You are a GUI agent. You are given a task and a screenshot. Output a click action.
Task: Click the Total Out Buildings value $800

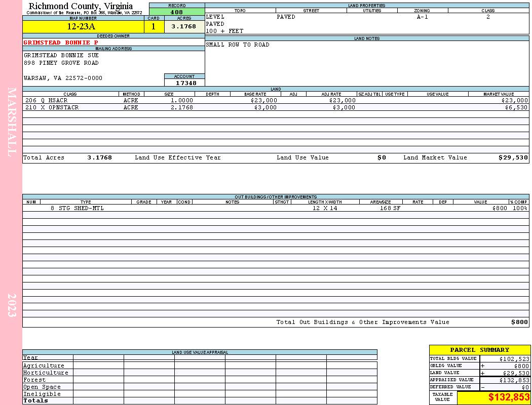519,322
